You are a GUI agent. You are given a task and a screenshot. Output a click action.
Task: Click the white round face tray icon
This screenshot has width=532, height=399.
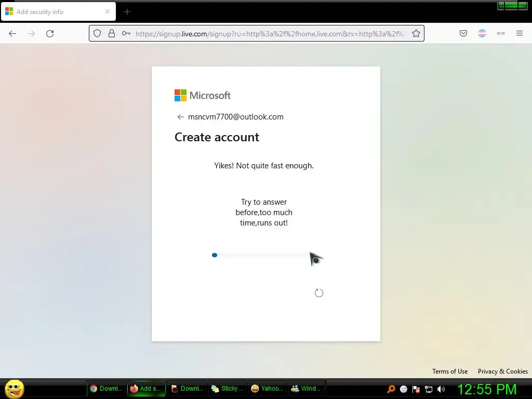(x=403, y=389)
